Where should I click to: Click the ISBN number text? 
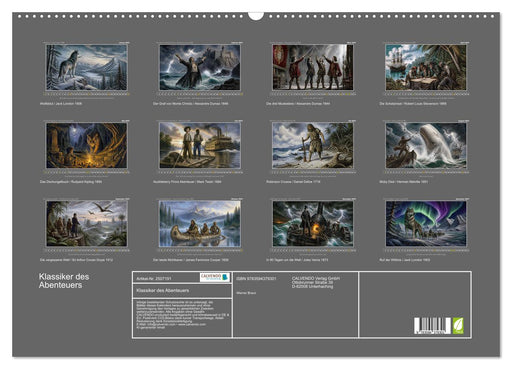click(x=256, y=279)
